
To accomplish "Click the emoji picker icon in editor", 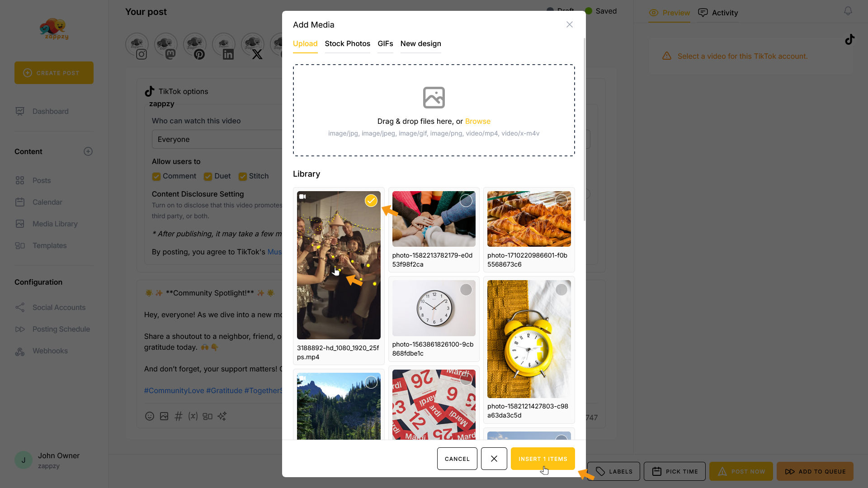I will click(150, 416).
